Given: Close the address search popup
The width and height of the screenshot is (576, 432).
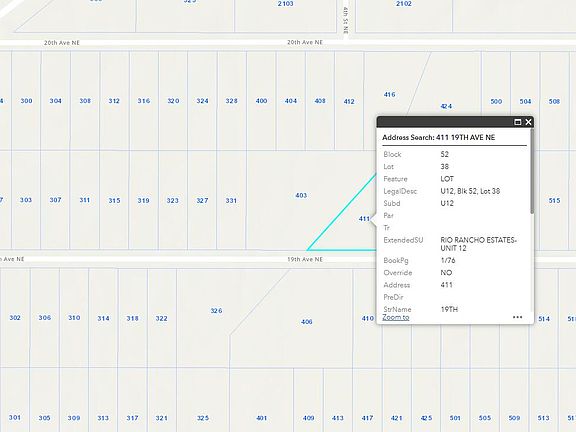Looking at the screenshot, I should [x=528, y=122].
